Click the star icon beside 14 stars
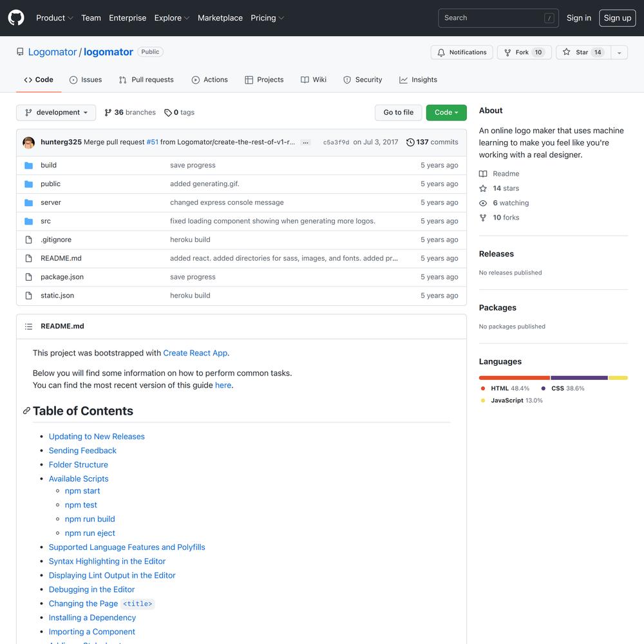 [483, 189]
